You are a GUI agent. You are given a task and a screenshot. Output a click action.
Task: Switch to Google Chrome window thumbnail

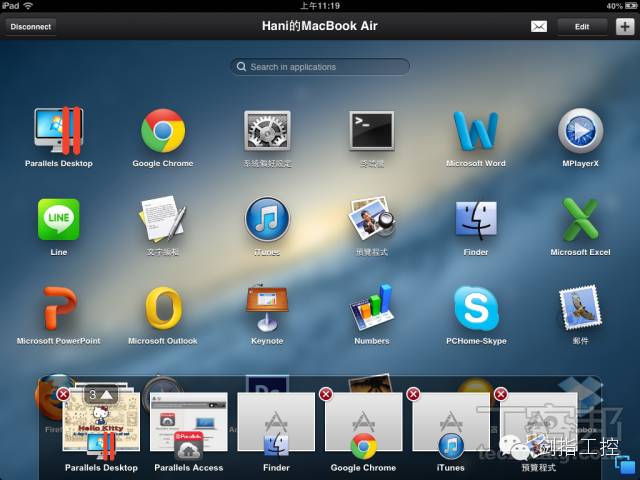[x=363, y=422]
